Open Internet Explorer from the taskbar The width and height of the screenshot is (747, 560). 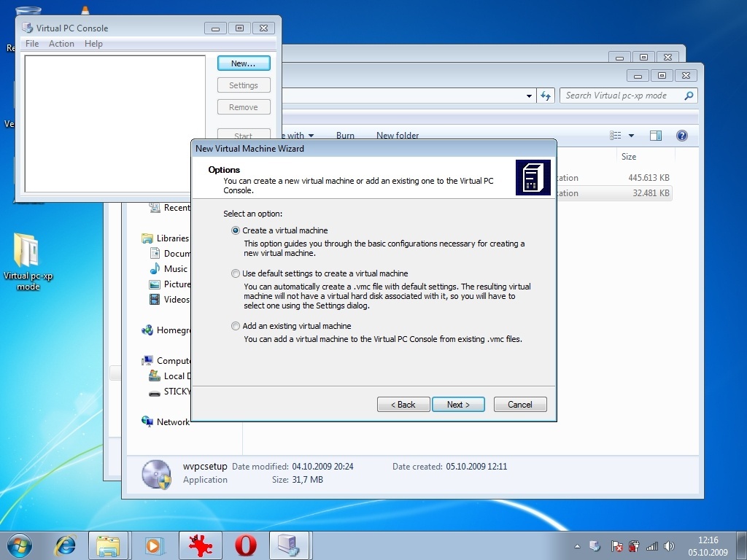point(66,545)
